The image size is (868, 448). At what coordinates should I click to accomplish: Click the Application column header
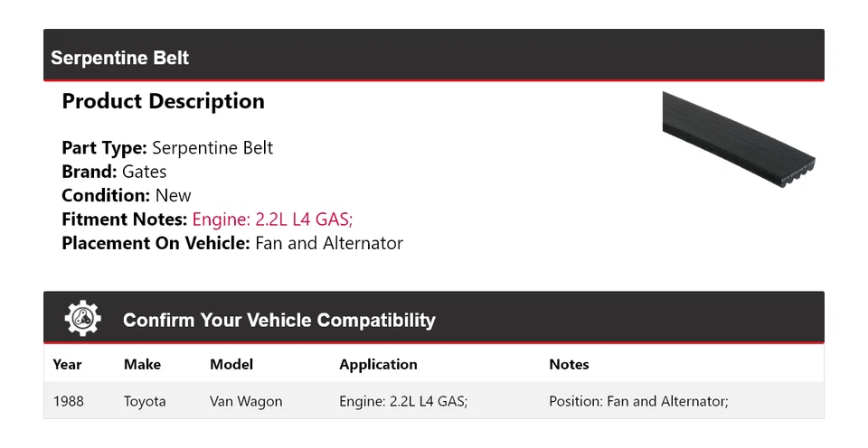[378, 365]
